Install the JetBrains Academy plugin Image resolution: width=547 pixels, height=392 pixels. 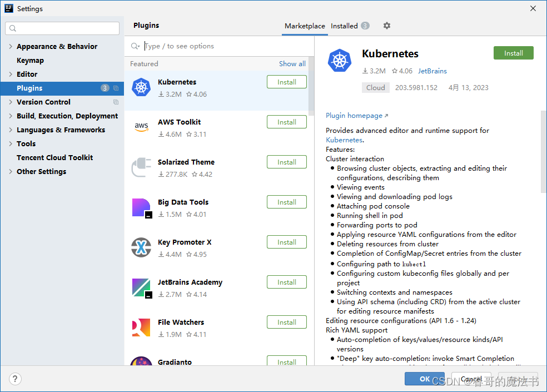[287, 282]
